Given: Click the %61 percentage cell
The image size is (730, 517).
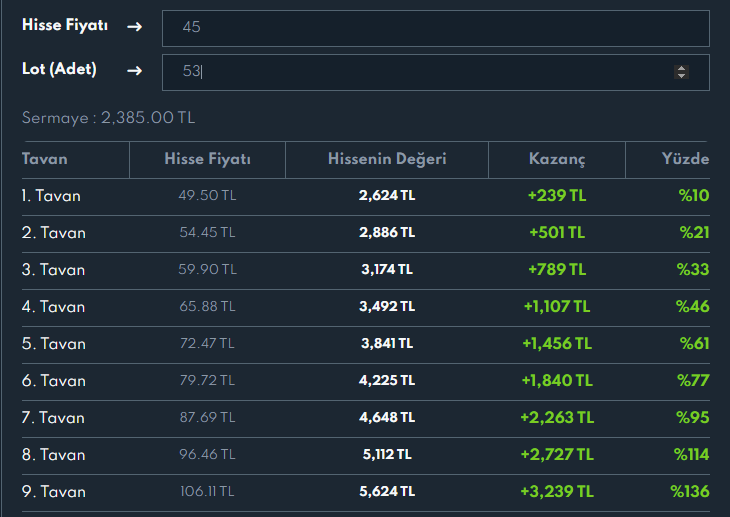Looking at the screenshot, I should [x=694, y=343].
